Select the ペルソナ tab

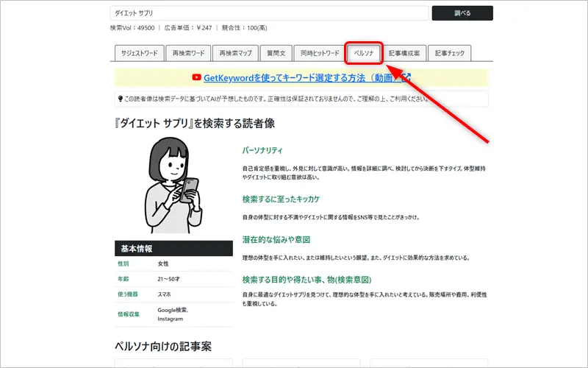[x=365, y=54]
